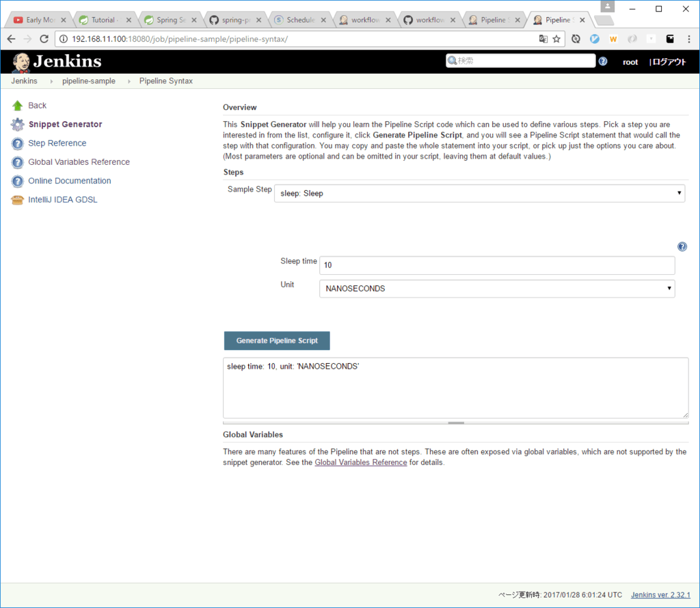Click the IntelliJ IDEA GDSL icon
The height and width of the screenshot is (608, 700).
(x=17, y=200)
